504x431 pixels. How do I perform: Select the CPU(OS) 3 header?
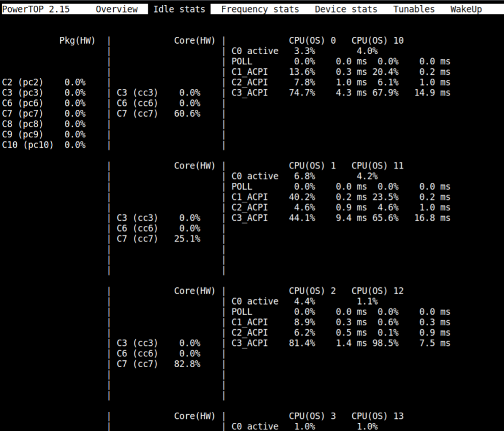click(312, 416)
